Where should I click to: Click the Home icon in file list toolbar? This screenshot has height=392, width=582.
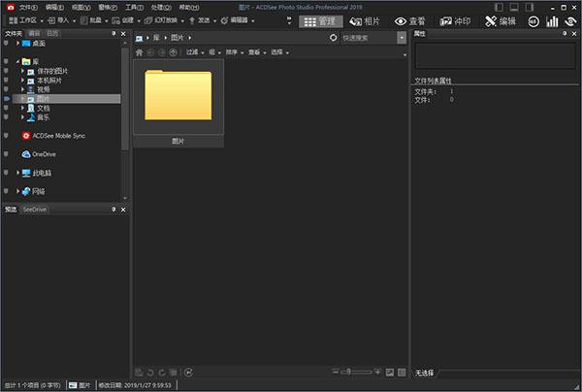[x=139, y=52]
